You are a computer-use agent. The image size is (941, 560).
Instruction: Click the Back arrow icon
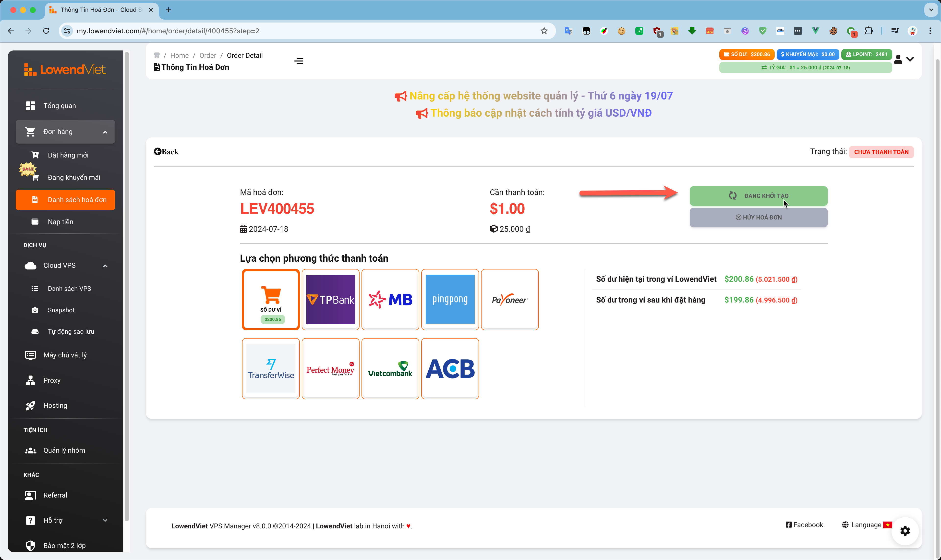[x=158, y=152]
